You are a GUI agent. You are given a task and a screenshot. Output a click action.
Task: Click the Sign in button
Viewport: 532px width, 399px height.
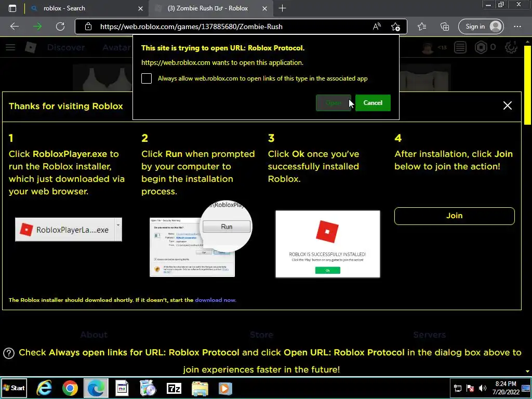pyautogui.click(x=481, y=26)
